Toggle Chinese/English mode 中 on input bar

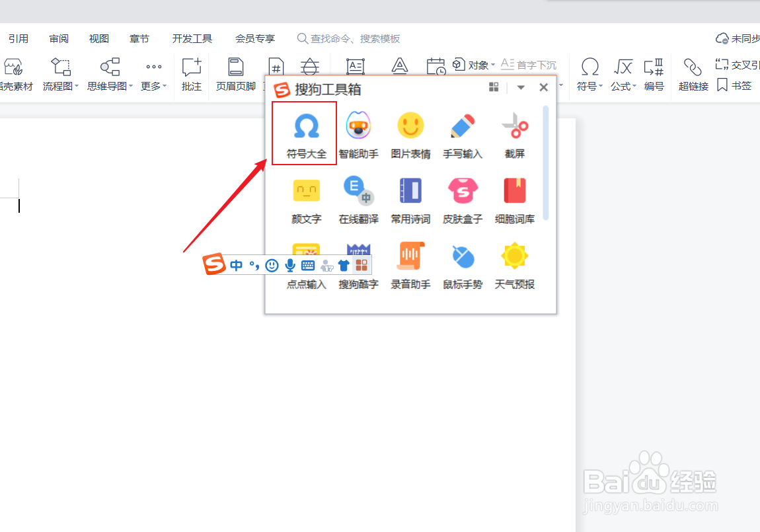click(x=236, y=265)
